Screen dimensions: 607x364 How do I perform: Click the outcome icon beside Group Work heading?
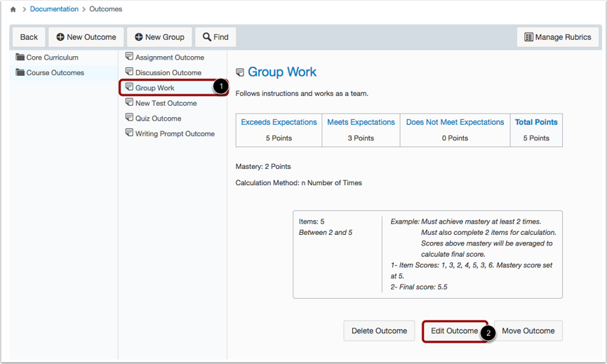click(x=240, y=72)
